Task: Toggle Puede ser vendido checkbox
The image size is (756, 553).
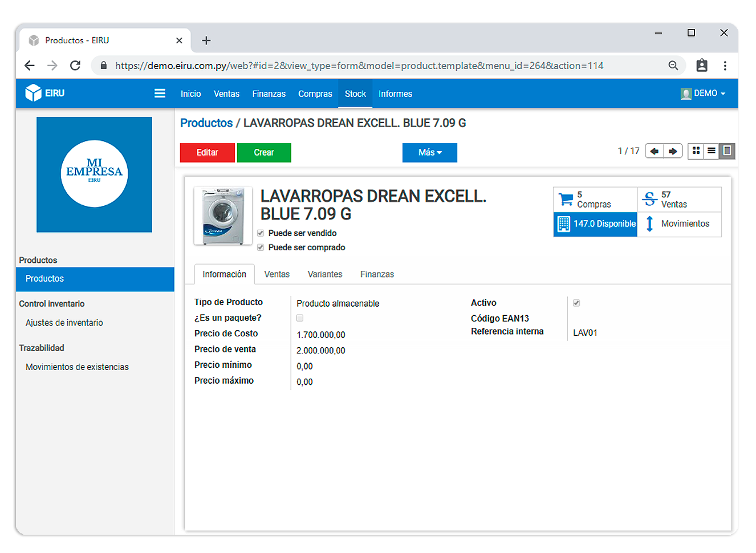Action: click(x=261, y=233)
